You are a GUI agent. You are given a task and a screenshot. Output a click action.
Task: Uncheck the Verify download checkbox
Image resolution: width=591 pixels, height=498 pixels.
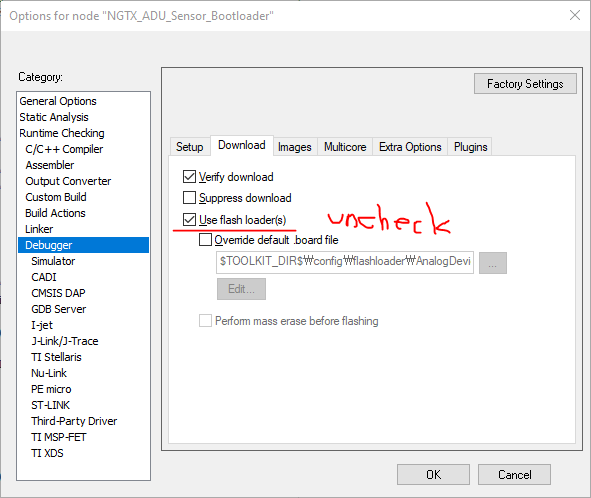tap(189, 176)
